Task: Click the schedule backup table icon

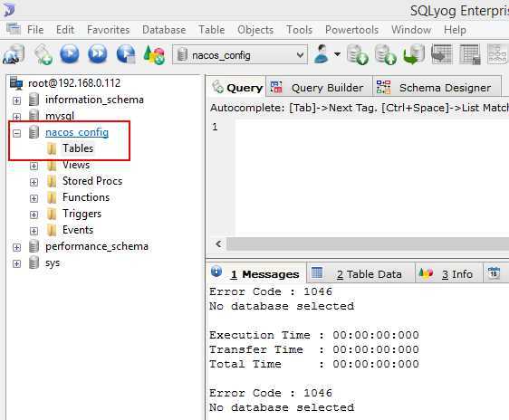Action: [x=470, y=54]
